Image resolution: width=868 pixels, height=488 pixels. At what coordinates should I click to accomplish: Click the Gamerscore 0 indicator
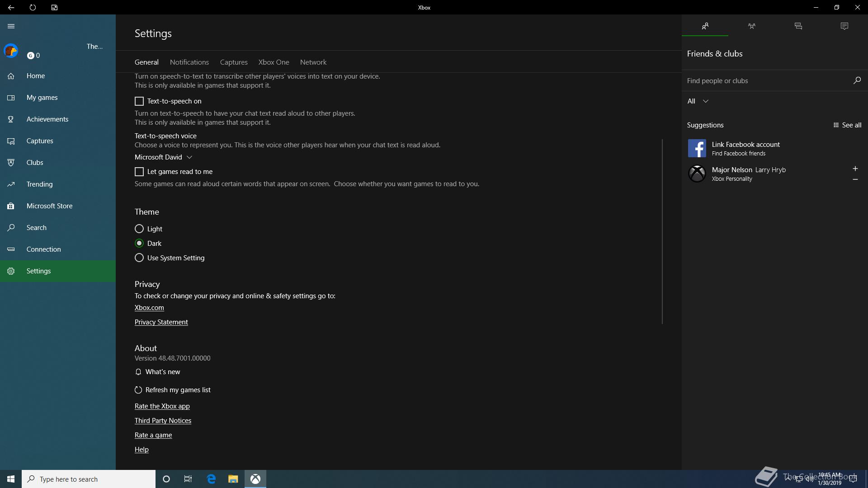(33, 56)
